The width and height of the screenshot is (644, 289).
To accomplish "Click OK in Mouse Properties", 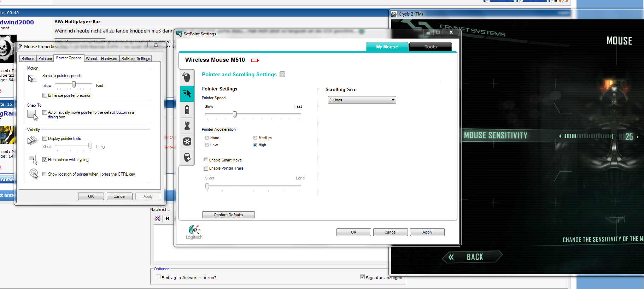I will pyautogui.click(x=91, y=196).
